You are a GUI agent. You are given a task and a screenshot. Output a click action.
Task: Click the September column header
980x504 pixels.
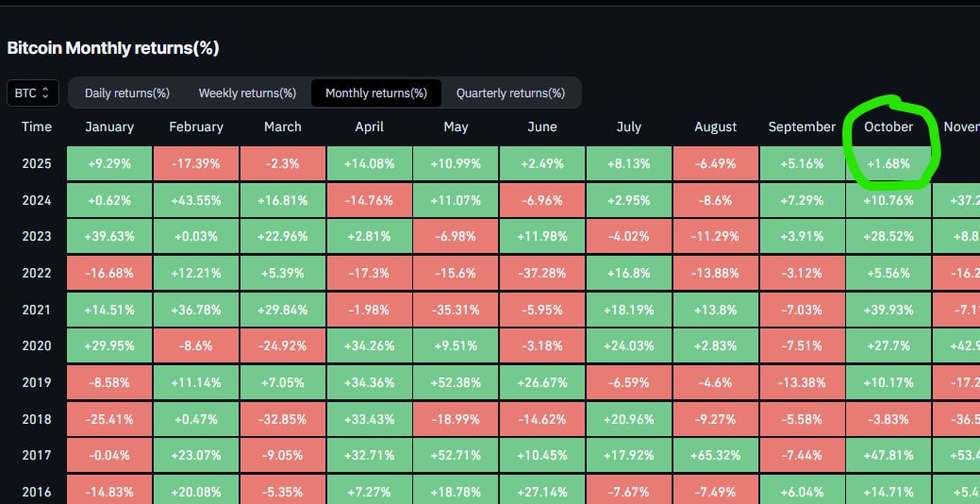(x=802, y=126)
